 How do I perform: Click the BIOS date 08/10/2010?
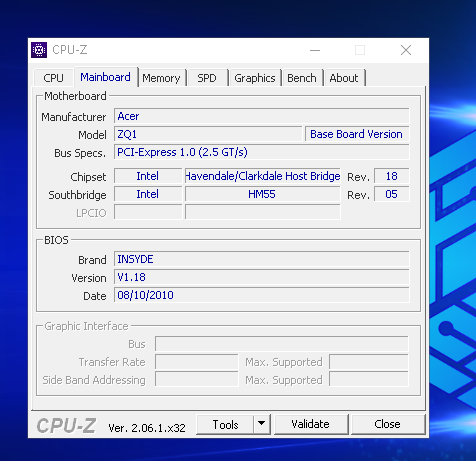[x=262, y=295]
